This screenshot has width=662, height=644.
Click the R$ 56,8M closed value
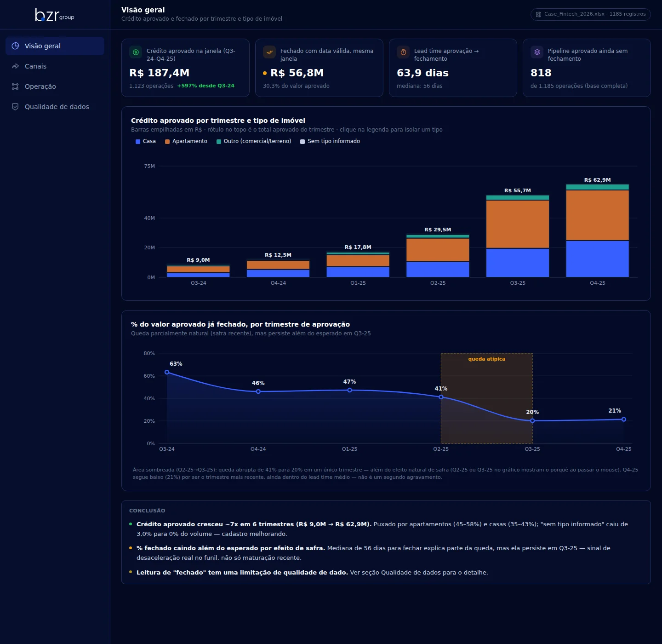(297, 73)
